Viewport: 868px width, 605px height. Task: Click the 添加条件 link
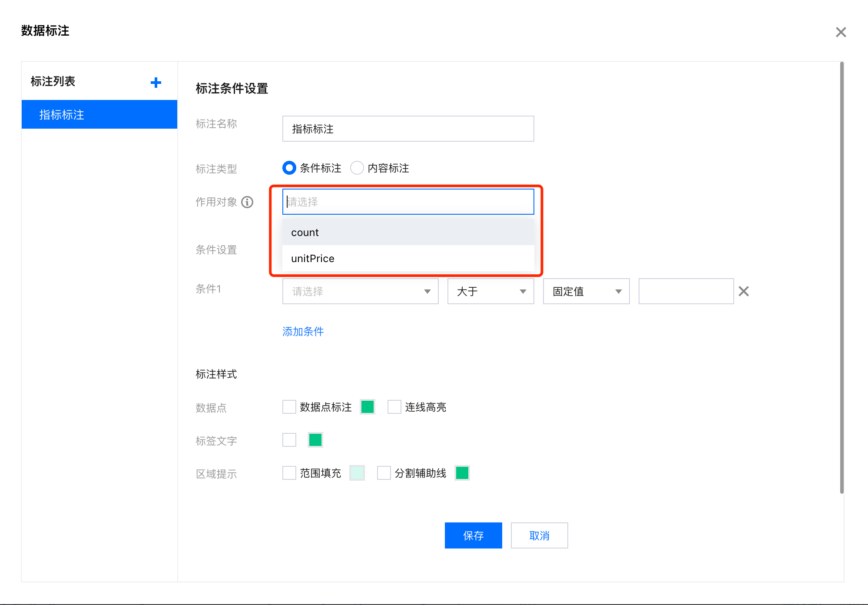pyautogui.click(x=302, y=331)
